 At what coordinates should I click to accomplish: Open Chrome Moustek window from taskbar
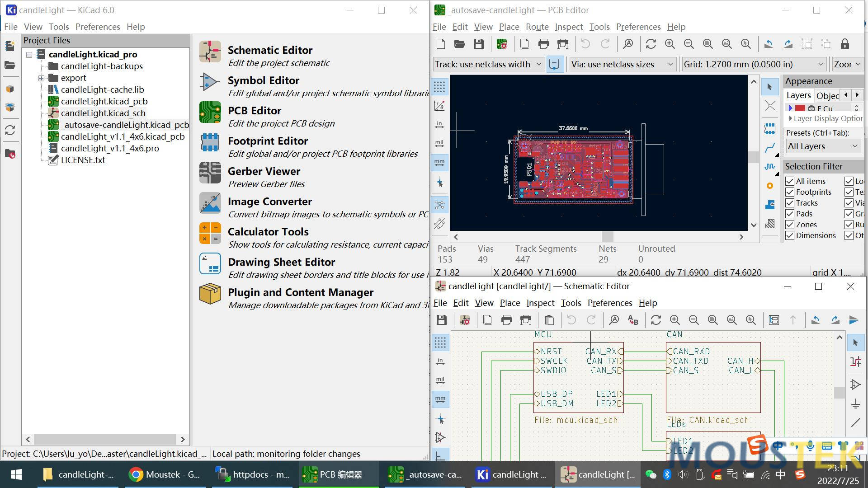point(165,474)
